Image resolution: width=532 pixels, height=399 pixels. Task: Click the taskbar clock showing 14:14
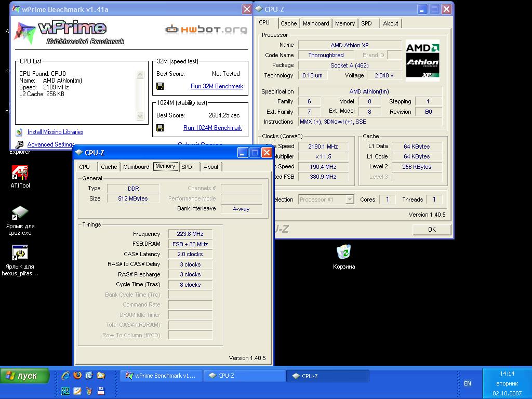pos(507,374)
